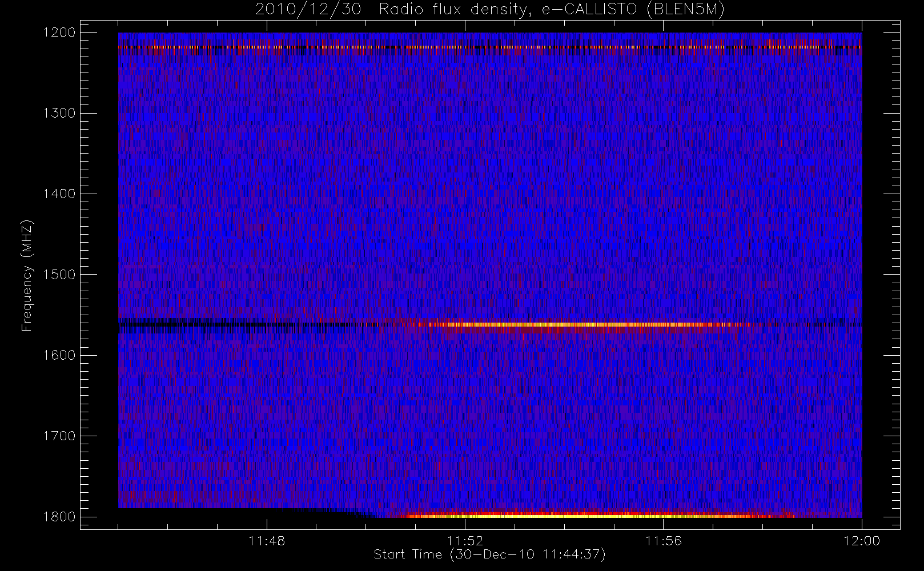Select the 1400 frequency tick label
This screenshot has height=571, width=924.
coord(59,194)
